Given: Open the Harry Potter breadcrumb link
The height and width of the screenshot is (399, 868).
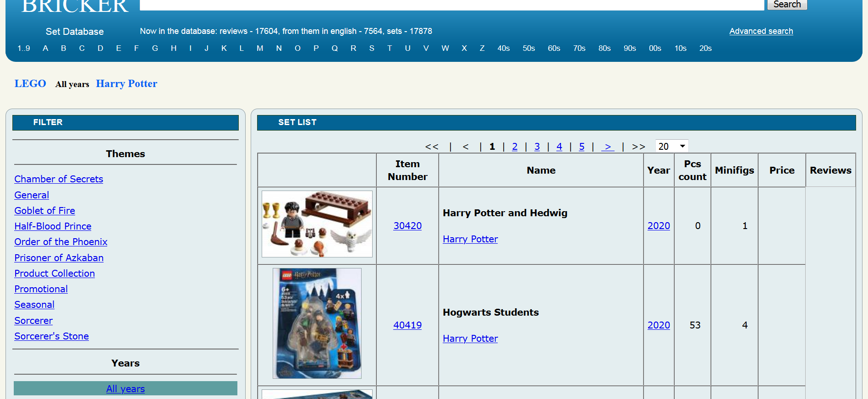Looking at the screenshot, I should click(x=126, y=83).
